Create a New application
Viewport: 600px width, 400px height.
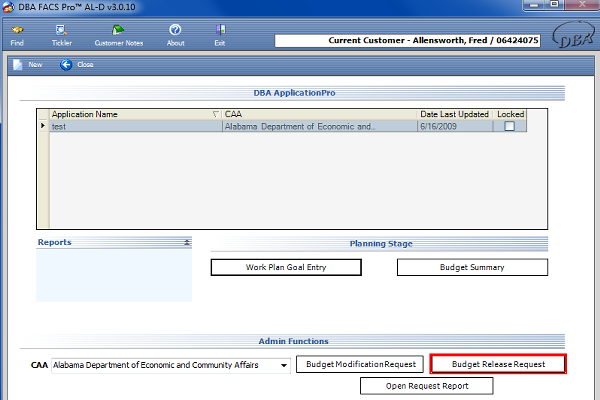click(x=28, y=65)
